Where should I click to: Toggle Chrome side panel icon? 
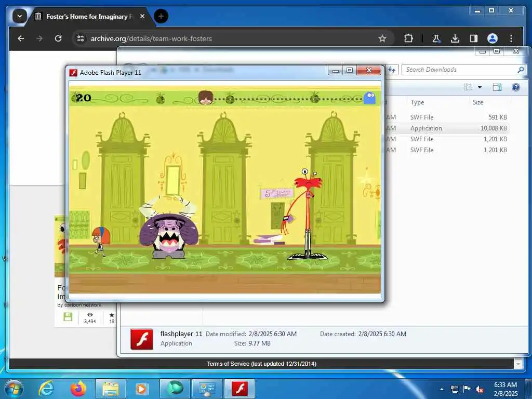tap(474, 38)
